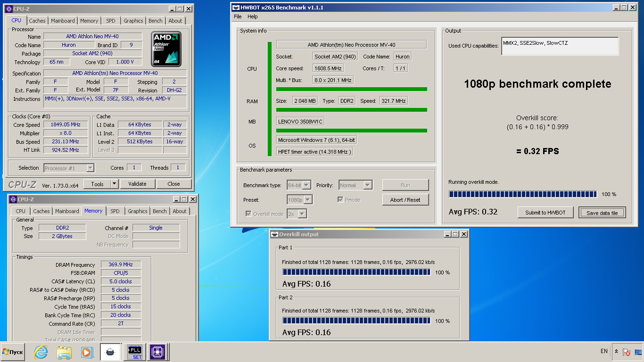Open the Пуск start menu button
Image resolution: width=644 pixels, height=362 pixels.
13,352
